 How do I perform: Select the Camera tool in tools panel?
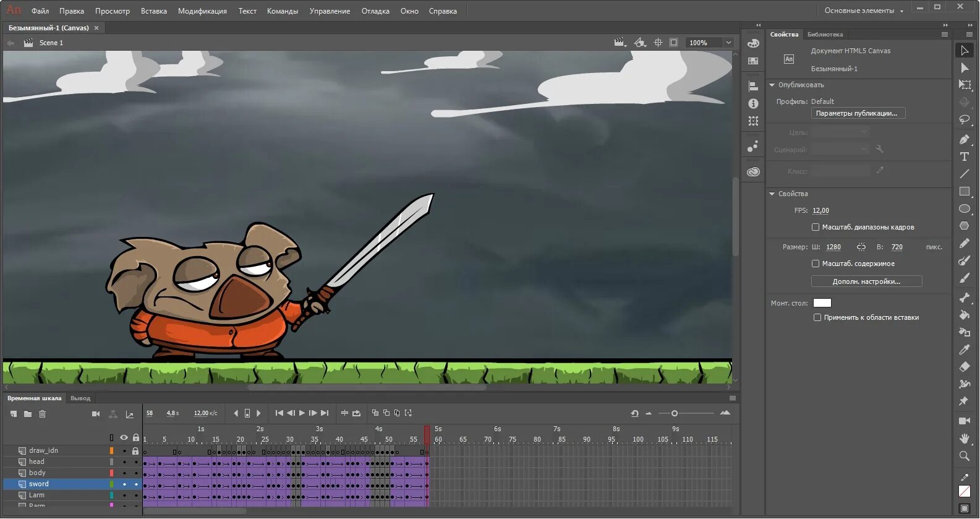[965, 421]
